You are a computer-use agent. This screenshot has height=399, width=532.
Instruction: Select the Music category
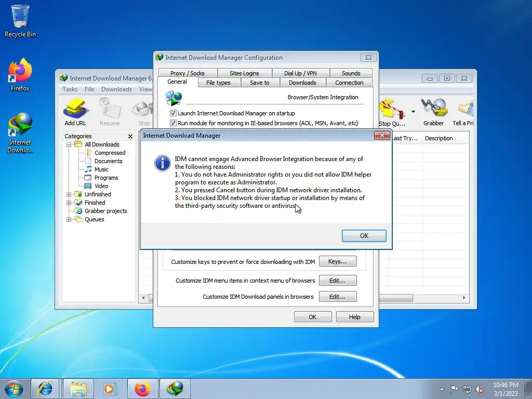coord(101,169)
